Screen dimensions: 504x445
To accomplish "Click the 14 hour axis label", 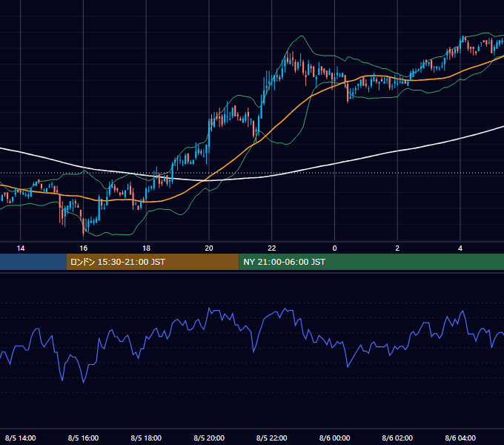I will tap(21, 248).
